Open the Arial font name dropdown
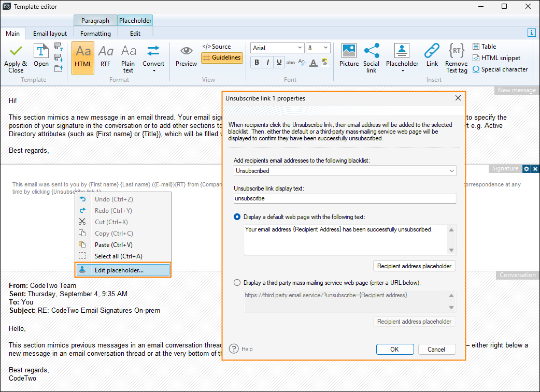Image resolution: width=540 pixels, height=392 pixels. pos(299,48)
